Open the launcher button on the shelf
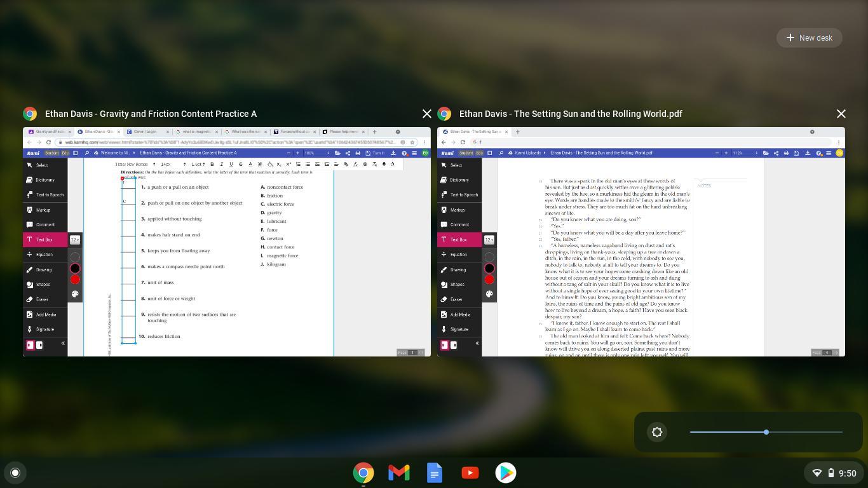Viewport: 868px width, 488px height. pos(15,473)
